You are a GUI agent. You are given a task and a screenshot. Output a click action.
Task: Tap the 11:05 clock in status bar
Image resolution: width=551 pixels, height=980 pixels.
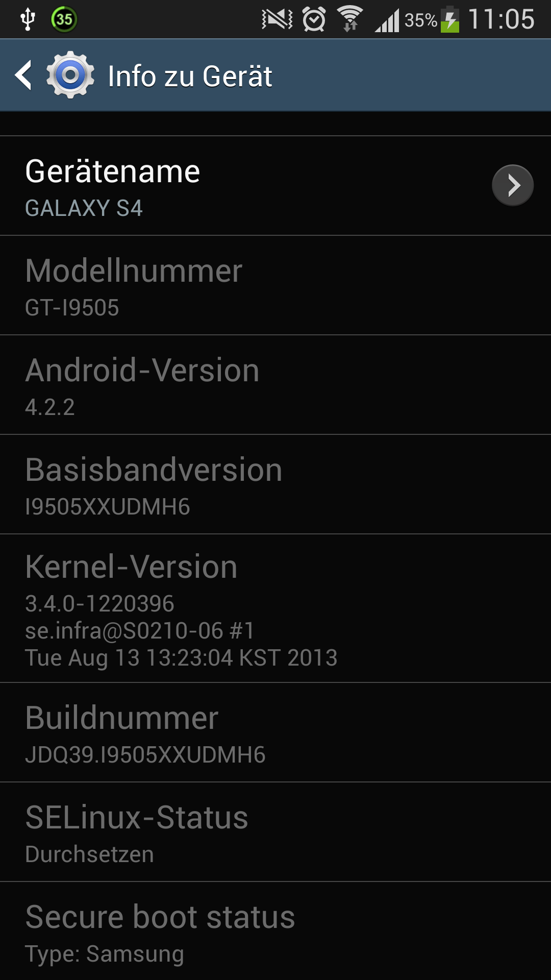(501, 19)
